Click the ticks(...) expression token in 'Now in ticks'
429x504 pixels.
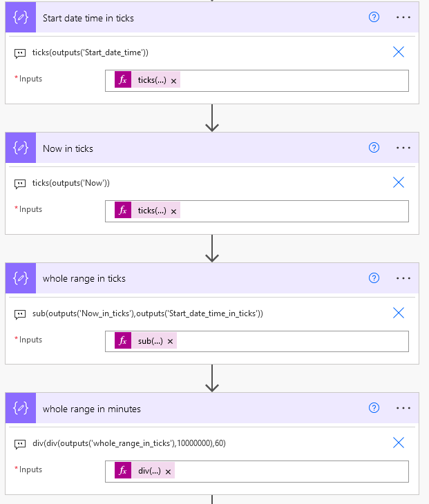point(151,211)
